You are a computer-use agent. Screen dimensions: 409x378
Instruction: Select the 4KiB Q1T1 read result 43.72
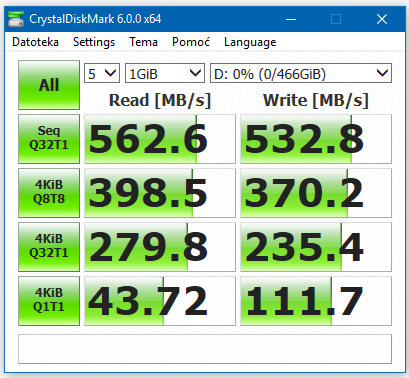point(160,301)
